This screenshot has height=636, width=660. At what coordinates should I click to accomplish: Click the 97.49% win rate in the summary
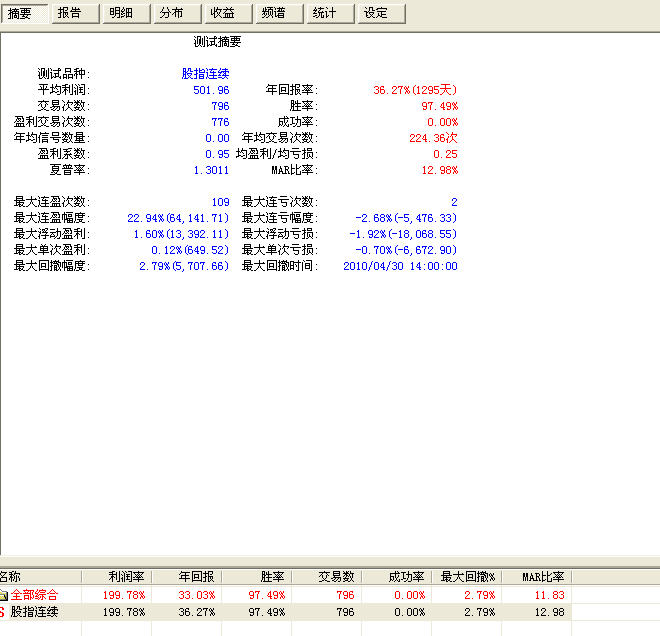[439, 106]
